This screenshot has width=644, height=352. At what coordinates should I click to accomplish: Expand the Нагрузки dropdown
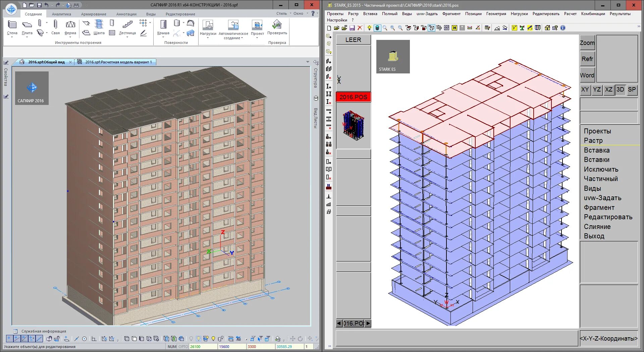tap(208, 30)
